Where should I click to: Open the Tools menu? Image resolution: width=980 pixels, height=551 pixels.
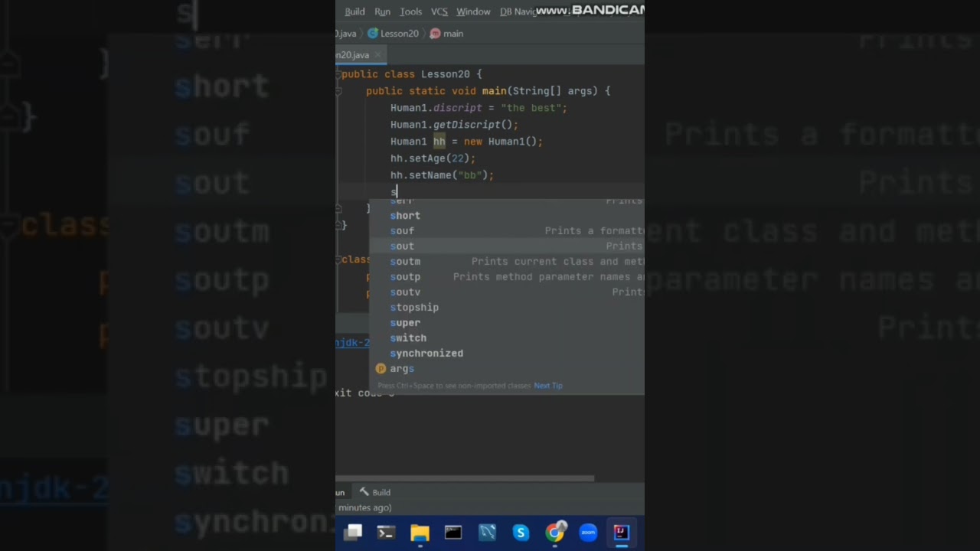[x=410, y=11]
